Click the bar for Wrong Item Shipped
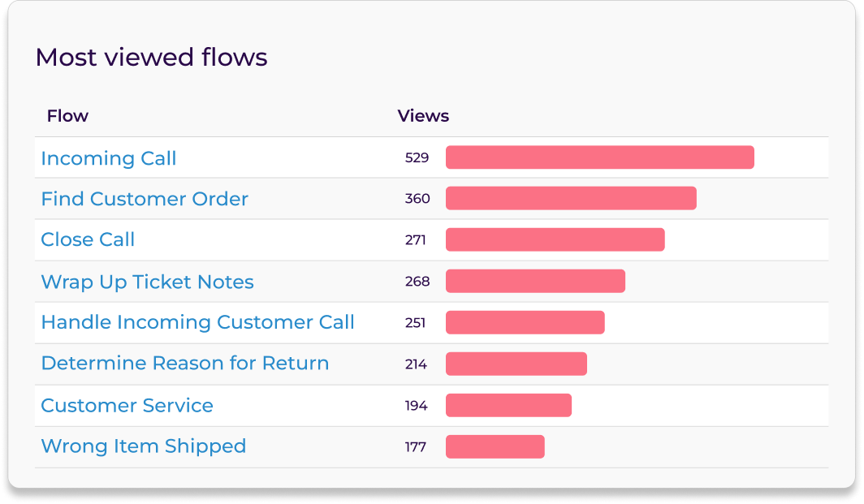This screenshot has width=864, height=504. click(x=495, y=446)
